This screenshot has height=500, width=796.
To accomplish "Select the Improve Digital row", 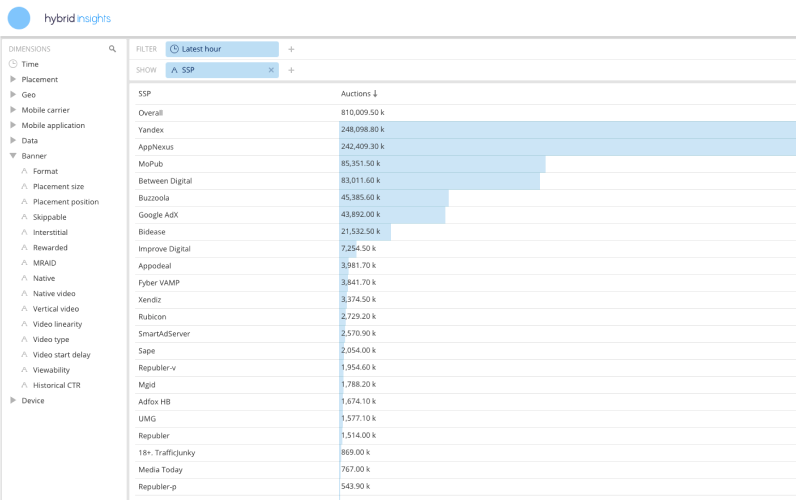I will (466, 249).
